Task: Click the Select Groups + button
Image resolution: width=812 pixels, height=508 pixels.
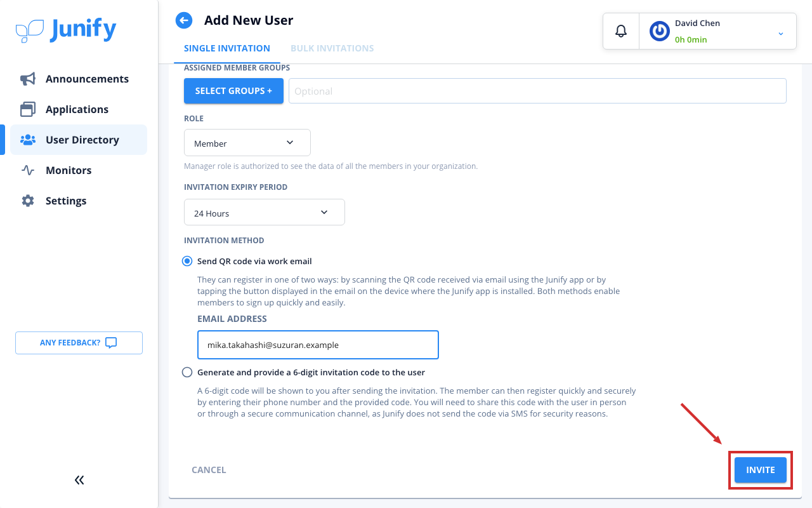Action: tap(233, 91)
